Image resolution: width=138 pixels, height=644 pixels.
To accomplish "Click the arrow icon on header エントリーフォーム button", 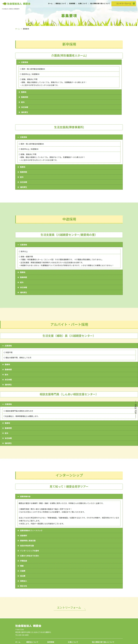I will [x=134, y=4].
